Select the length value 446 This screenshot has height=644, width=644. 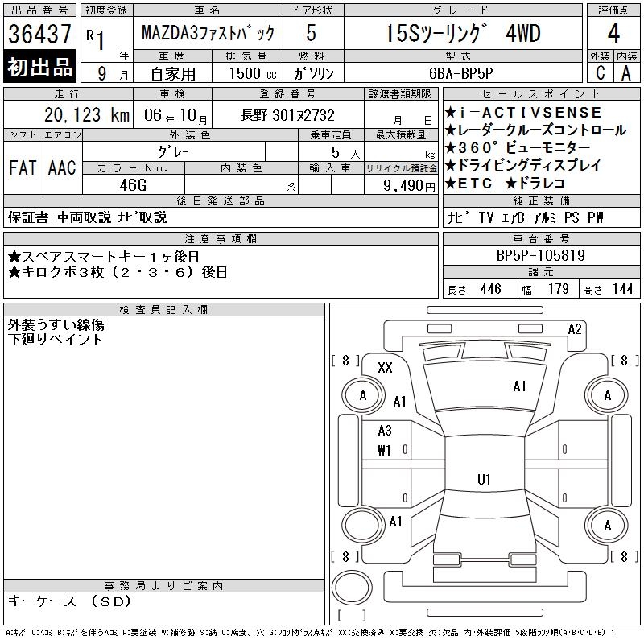coord(491,289)
